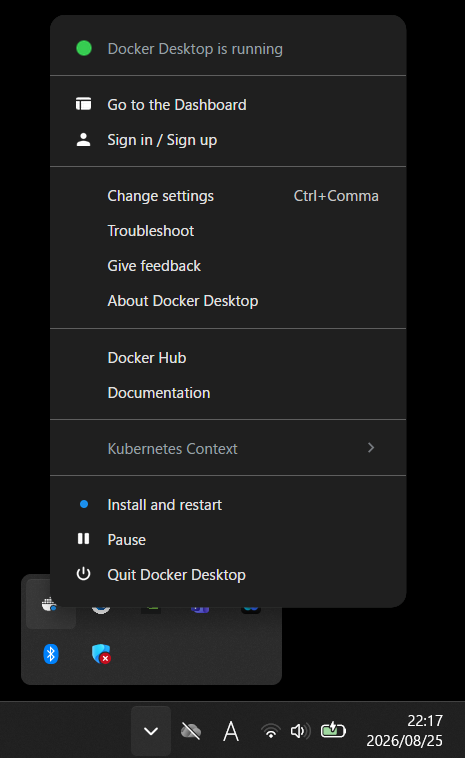Collapse the hidden icons tray chevron

(x=151, y=731)
